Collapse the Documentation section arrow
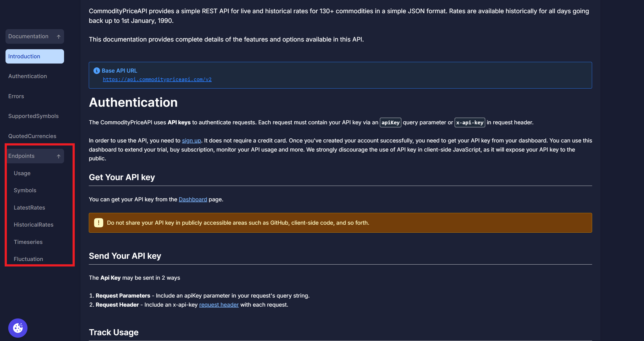Viewport: 644px width, 341px height. (59, 37)
